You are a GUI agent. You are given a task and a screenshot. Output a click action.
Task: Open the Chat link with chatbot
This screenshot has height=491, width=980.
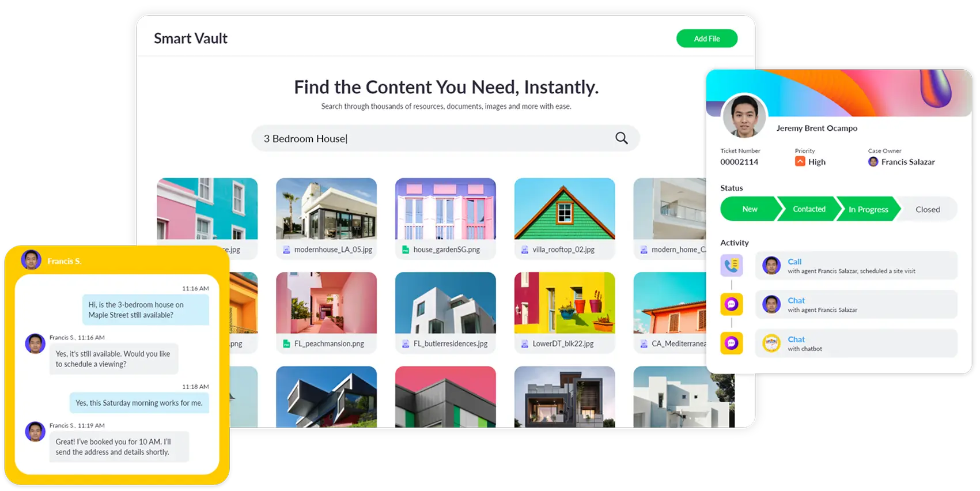[x=796, y=340]
